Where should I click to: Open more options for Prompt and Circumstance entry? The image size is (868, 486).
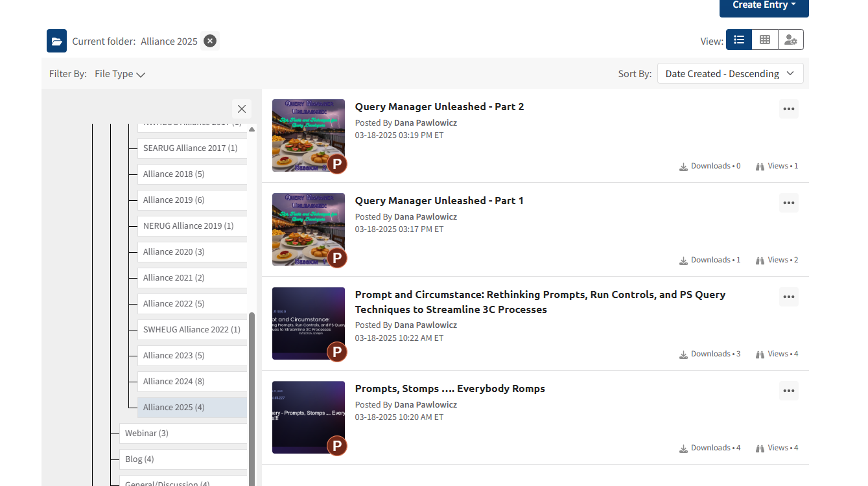789,297
